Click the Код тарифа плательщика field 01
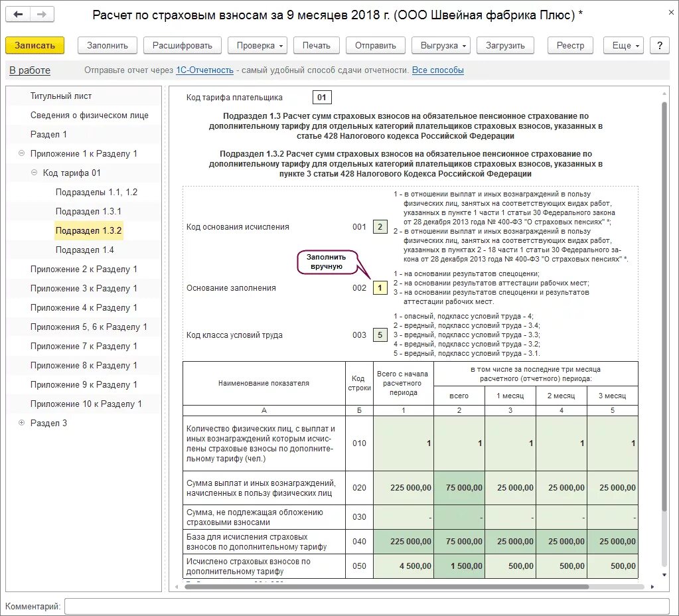Image resolution: width=679 pixels, height=616 pixels. click(322, 98)
